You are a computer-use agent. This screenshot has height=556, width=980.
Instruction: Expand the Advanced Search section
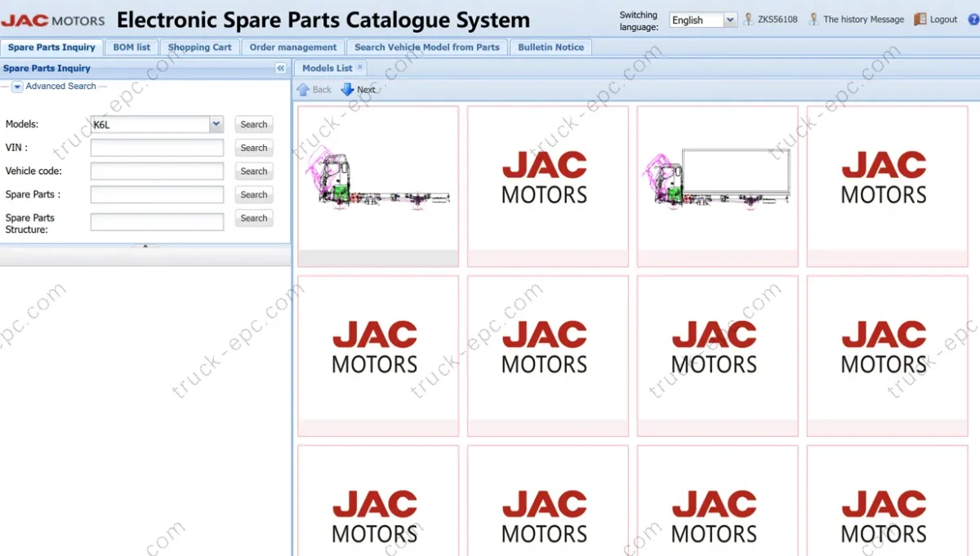[17, 87]
